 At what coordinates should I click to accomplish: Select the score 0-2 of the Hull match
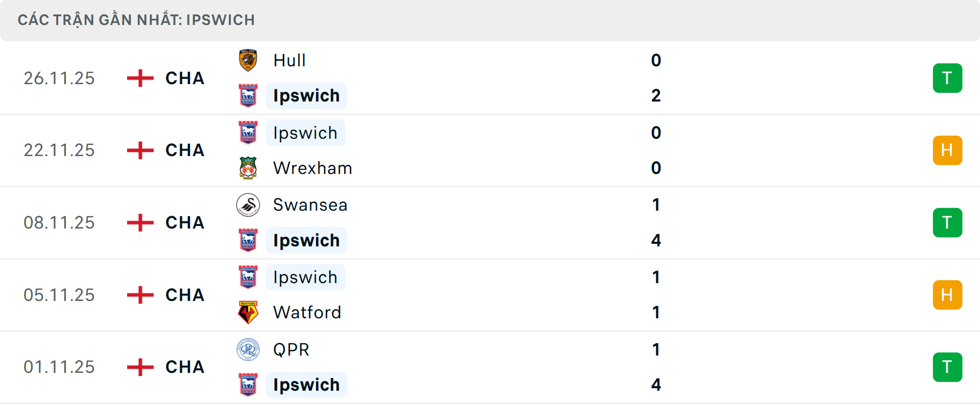pos(656,78)
